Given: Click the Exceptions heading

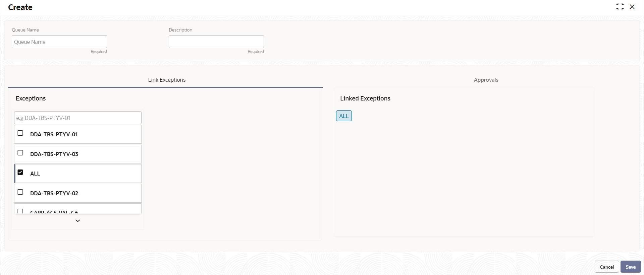Looking at the screenshot, I should [x=31, y=98].
